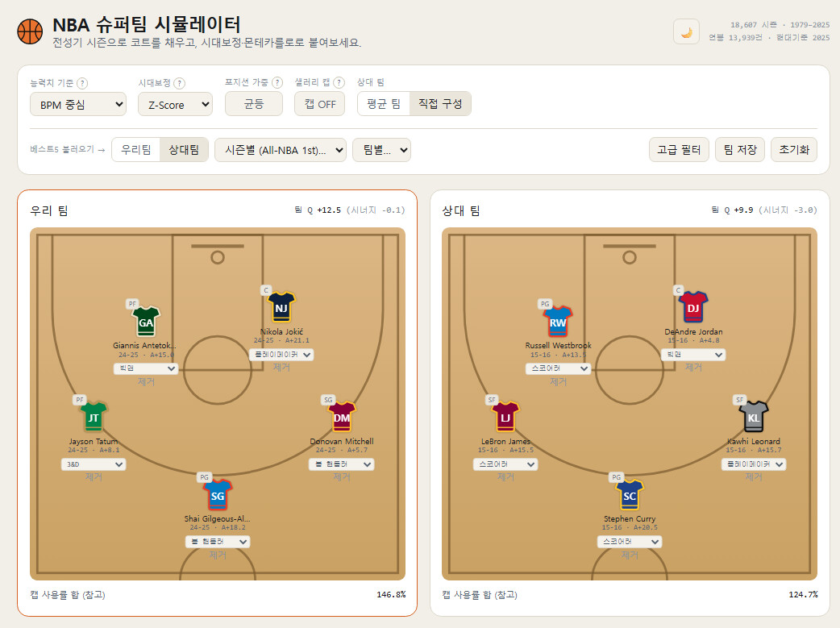Open 고급 필터 panel
840x628 pixels.
(679, 149)
